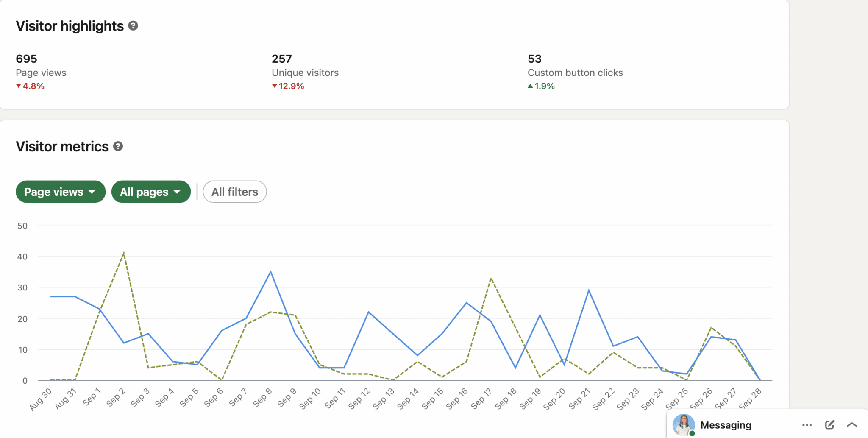Expand the Messaging panel with the chevron

click(x=851, y=424)
